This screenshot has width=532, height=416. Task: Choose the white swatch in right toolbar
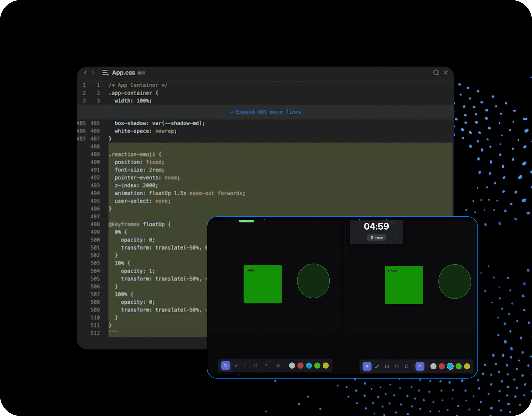point(433,366)
